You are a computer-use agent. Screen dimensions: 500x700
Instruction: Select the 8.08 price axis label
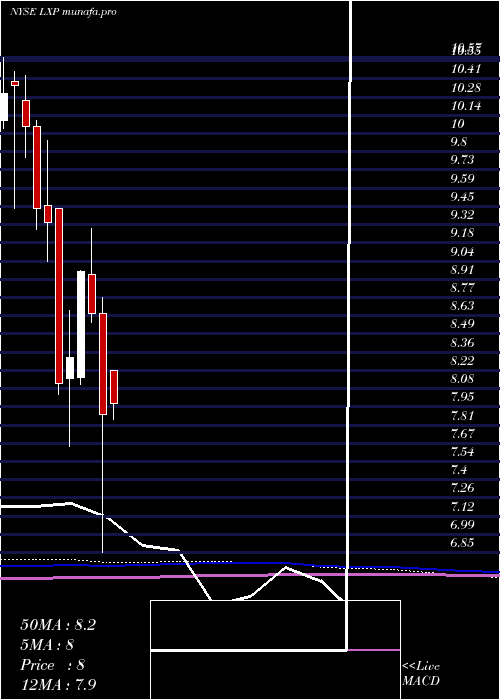[462, 379]
